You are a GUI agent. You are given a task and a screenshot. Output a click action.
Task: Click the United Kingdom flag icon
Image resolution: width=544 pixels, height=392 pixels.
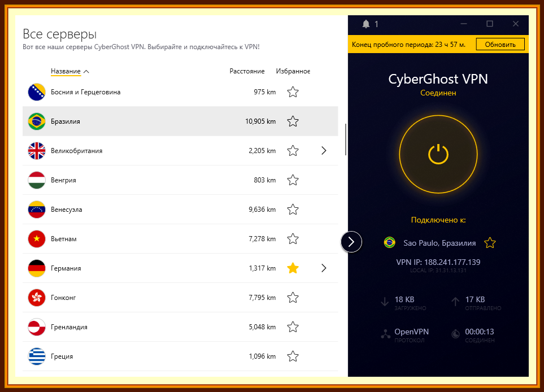[37, 151]
